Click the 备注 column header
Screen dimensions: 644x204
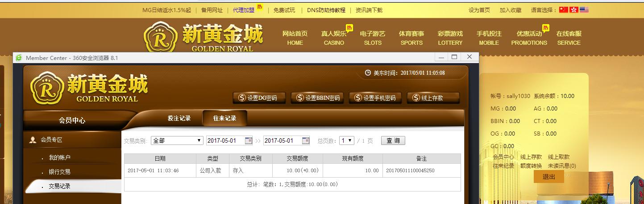pyautogui.click(x=422, y=159)
